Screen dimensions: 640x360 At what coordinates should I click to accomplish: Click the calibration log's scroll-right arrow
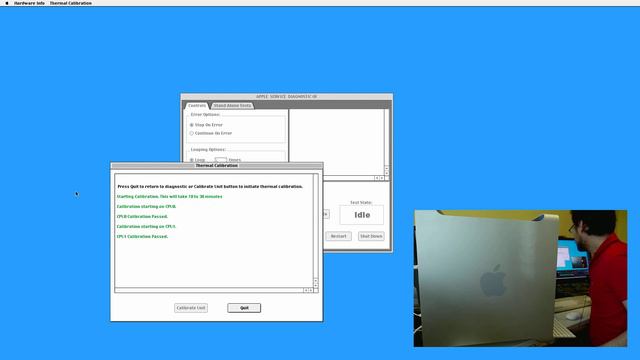311,290
